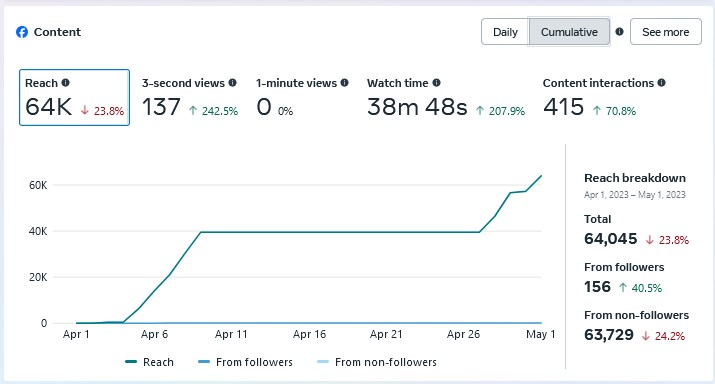Select the Cumulative view toggle
715x384 pixels.
coord(569,32)
